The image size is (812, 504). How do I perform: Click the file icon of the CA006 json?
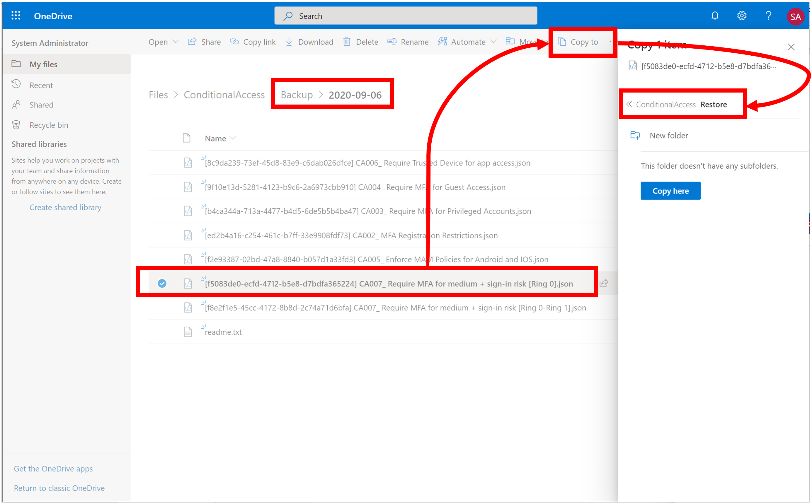pos(188,163)
